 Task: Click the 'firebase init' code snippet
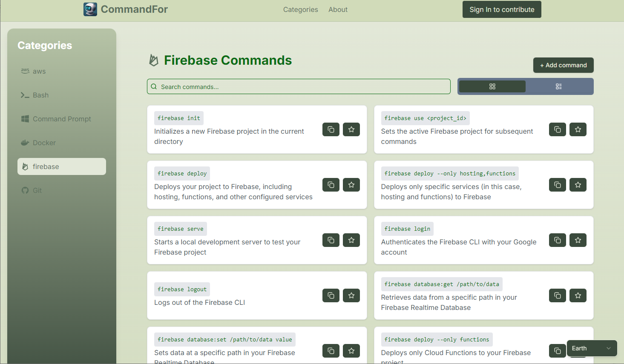179,118
